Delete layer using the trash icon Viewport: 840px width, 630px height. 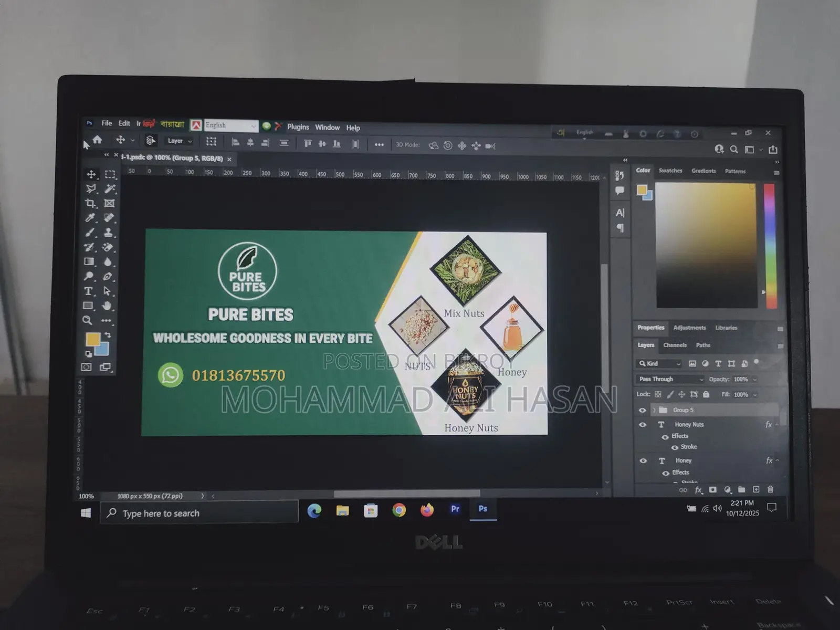(x=770, y=489)
